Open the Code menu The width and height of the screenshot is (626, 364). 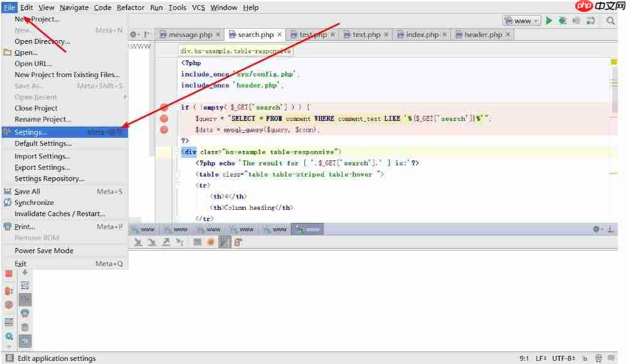pyautogui.click(x=103, y=8)
